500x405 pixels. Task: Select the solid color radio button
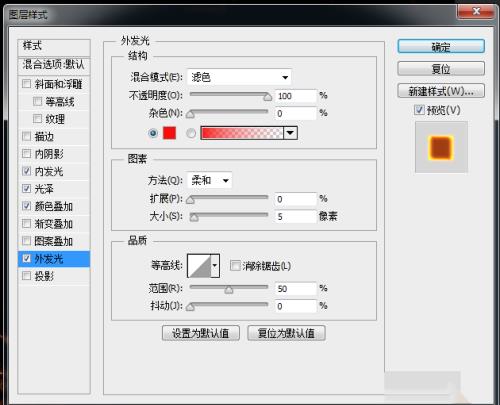[x=153, y=133]
